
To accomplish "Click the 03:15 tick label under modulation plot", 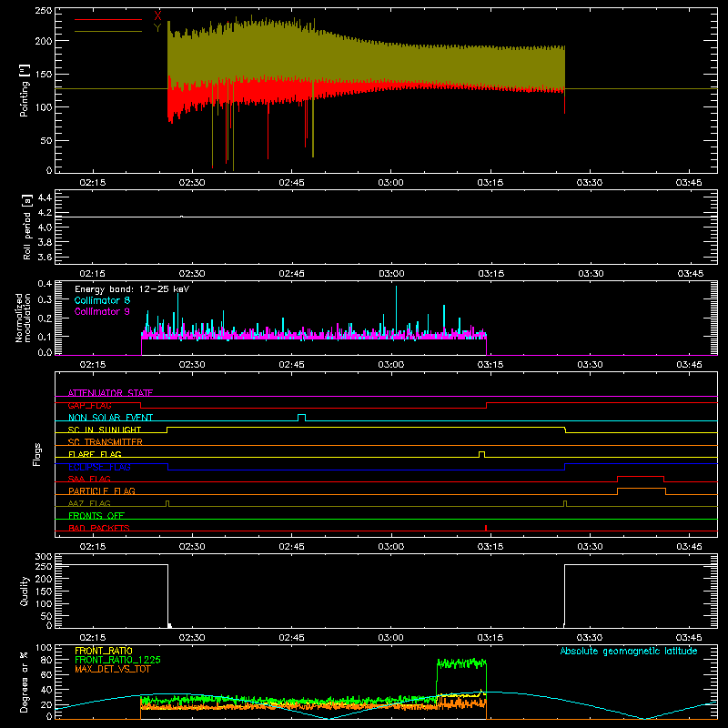I will tap(490, 365).
